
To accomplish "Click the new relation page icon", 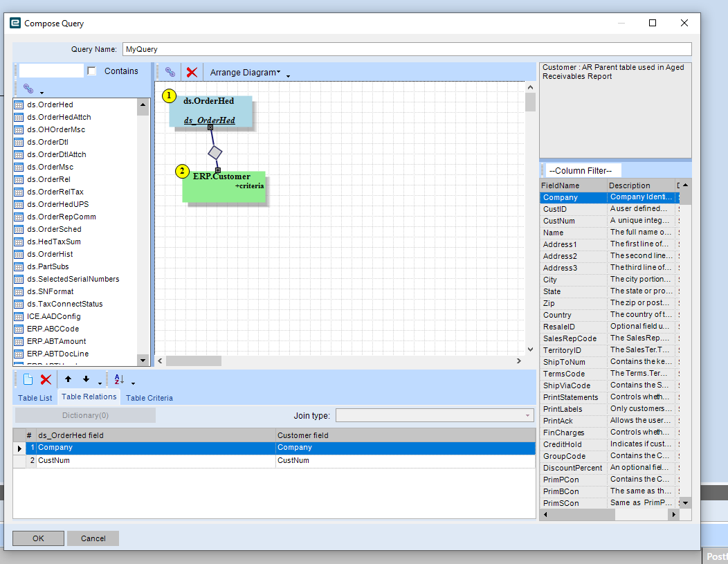I will [28, 379].
